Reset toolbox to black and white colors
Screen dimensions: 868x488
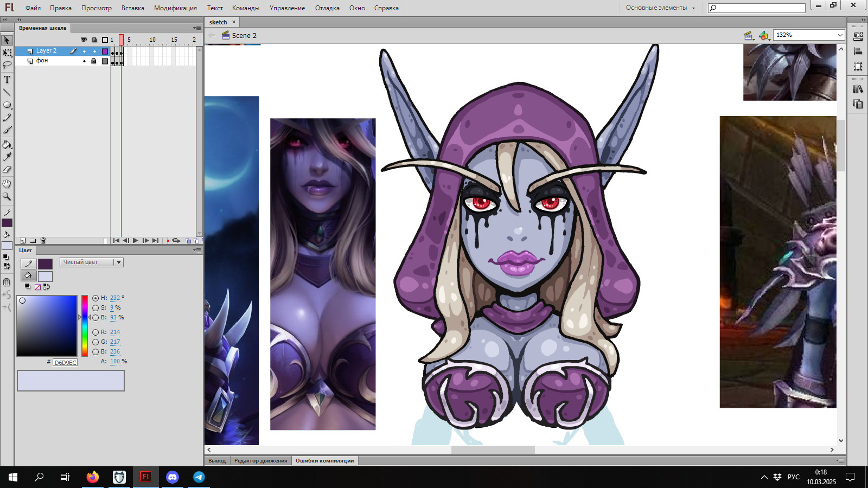pyautogui.click(x=5, y=257)
